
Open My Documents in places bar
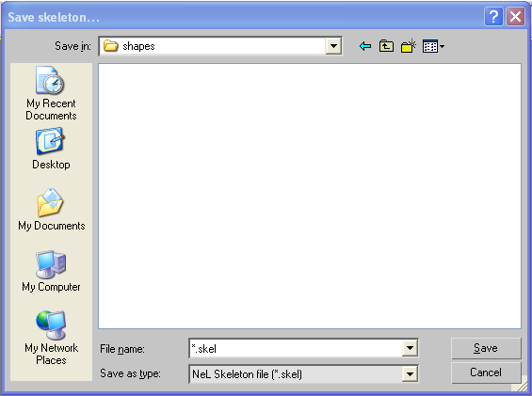click(x=51, y=210)
